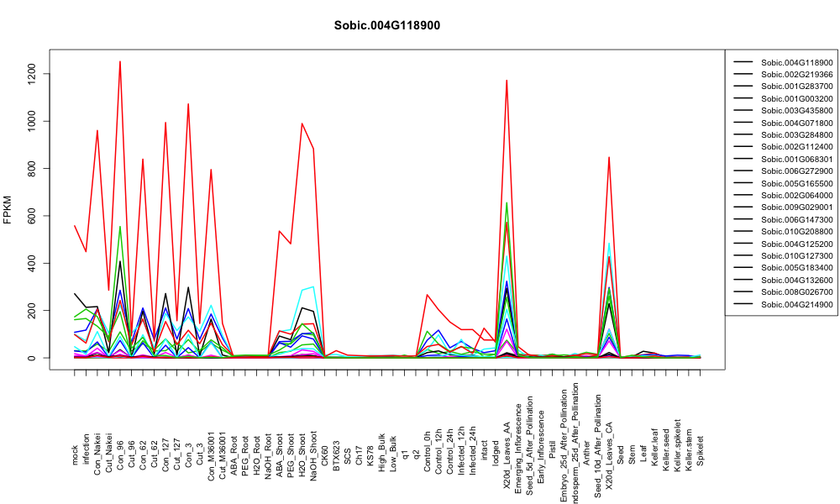The image size is (840, 504).
Task: Click the red peak at X20d_Leaves_AA
Action: click(x=507, y=81)
